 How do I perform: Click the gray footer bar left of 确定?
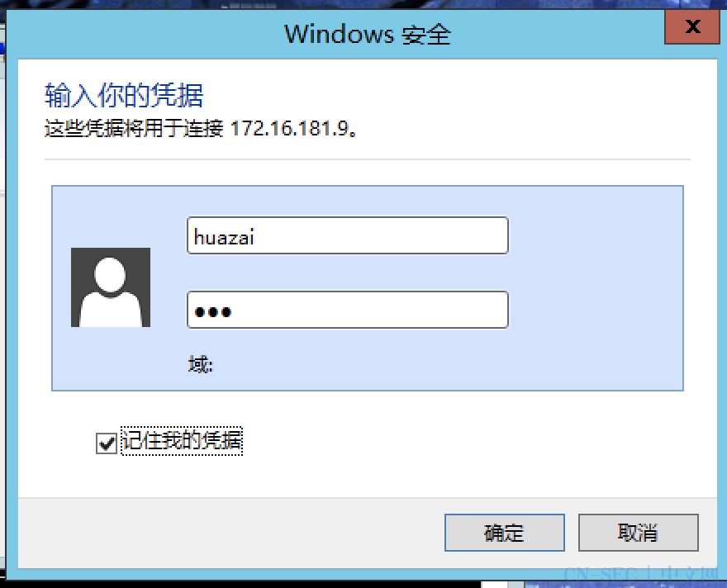point(230,533)
